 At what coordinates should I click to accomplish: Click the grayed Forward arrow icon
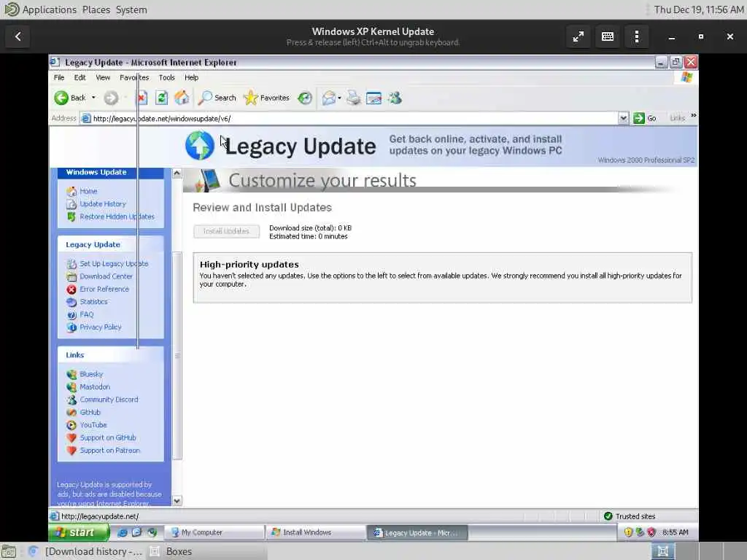coord(111,98)
